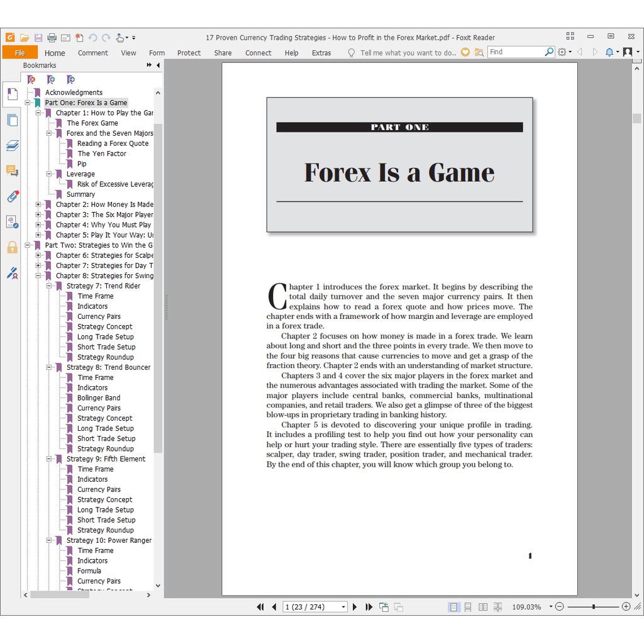Open file using the folder icon
Viewport: 644px width, 644px height.
(x=25, y=38)
